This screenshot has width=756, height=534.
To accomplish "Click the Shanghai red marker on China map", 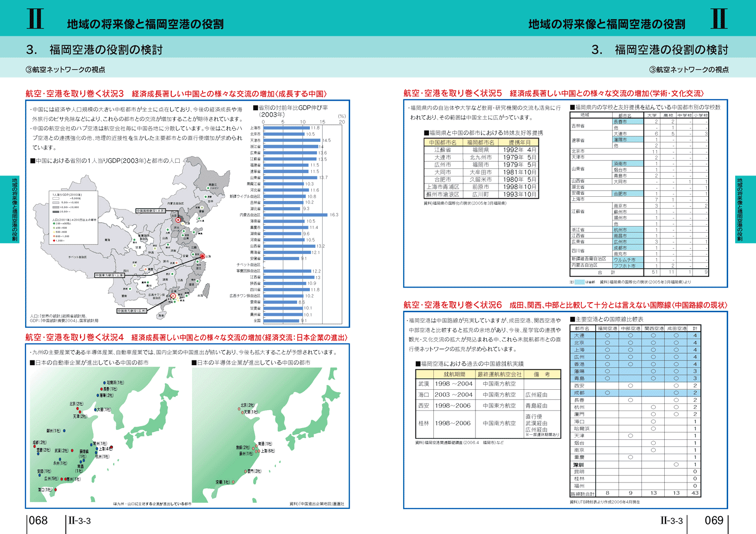I will coord(202,256).
